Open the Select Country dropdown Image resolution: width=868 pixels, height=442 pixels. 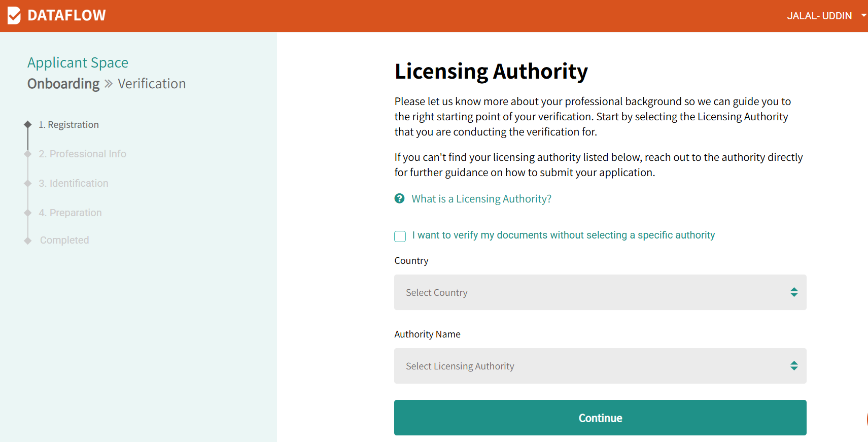click(x=600, y=292)
